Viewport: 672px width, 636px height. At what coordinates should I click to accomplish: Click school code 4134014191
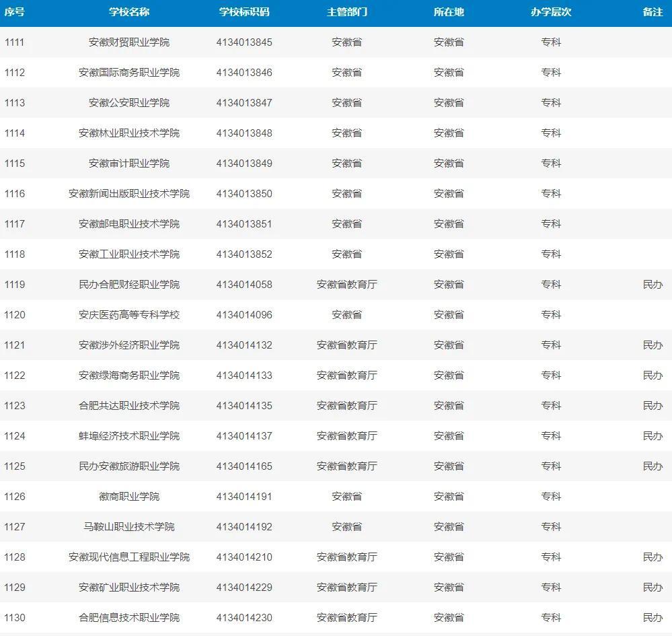(244, 497)
